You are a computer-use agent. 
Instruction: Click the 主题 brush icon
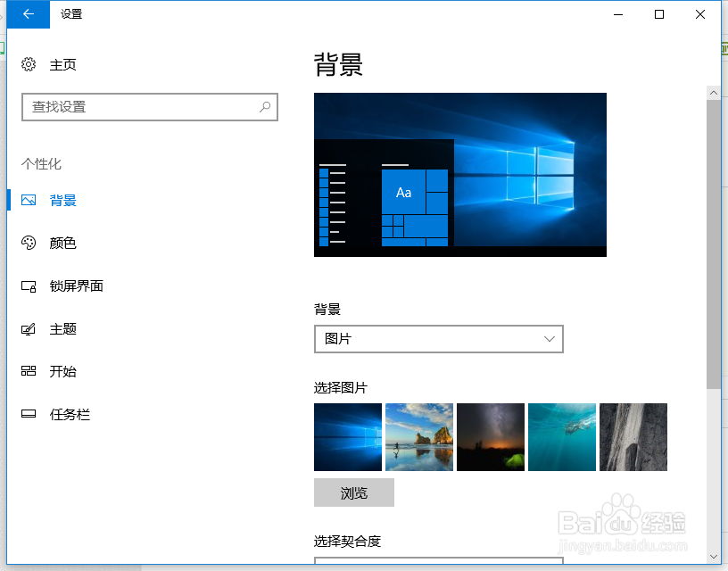[28, 328]
